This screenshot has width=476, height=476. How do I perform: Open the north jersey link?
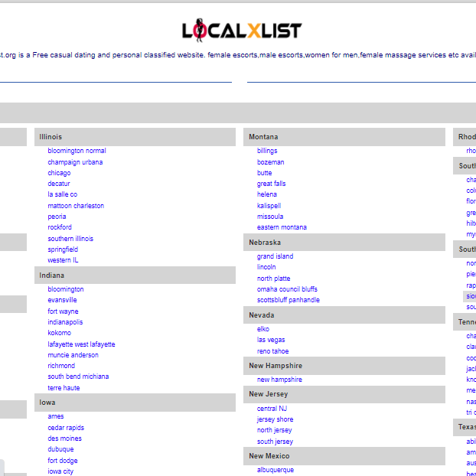(x=274, y=430)
